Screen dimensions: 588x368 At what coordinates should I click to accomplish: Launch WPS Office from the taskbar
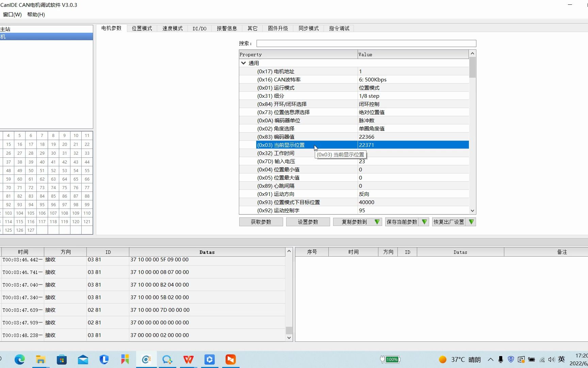click(188, 359)
